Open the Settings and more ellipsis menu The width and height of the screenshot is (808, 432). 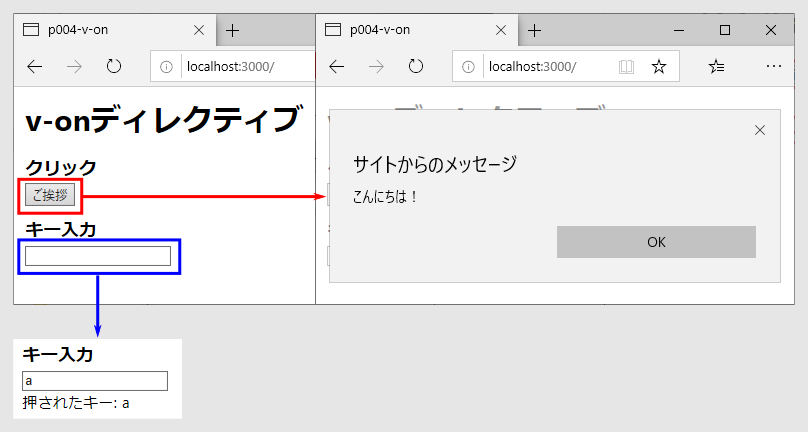773,66
